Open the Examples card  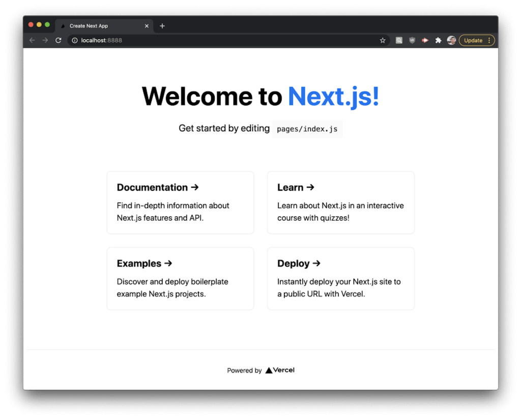180,279
